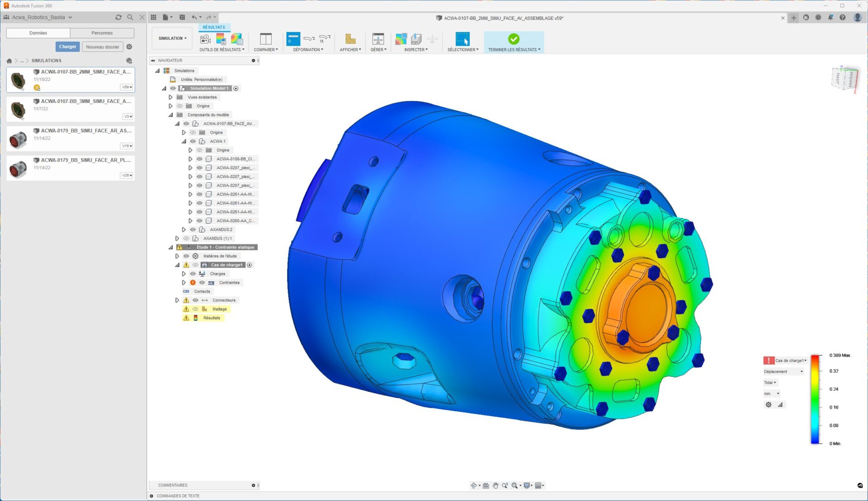Expand the Connecteurs tree node

pos(177,300)
